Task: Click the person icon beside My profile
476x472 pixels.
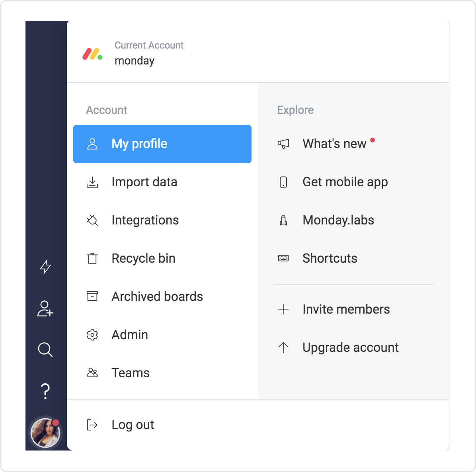Action: coord(92,144)
